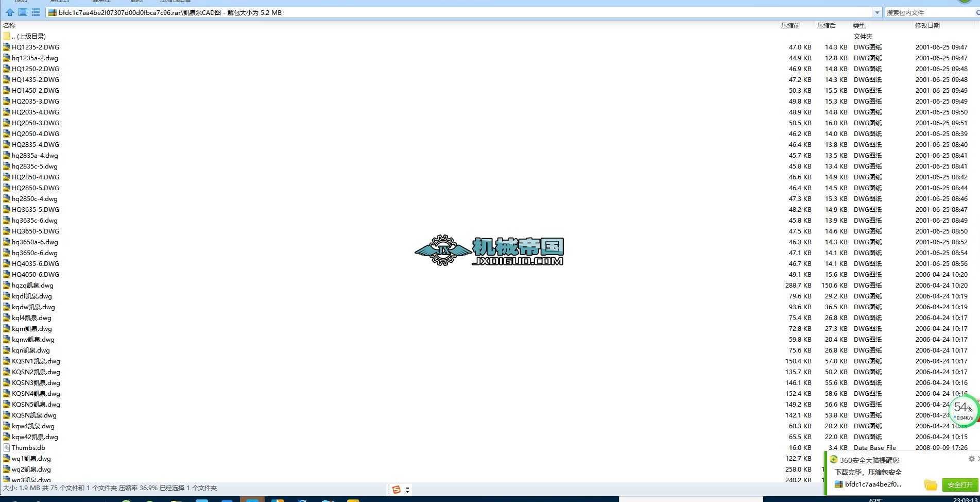Click the 288.7 KB size of hqzq凯泉.dwg
The width and height of the screenshot is (980, 502).
798,285
